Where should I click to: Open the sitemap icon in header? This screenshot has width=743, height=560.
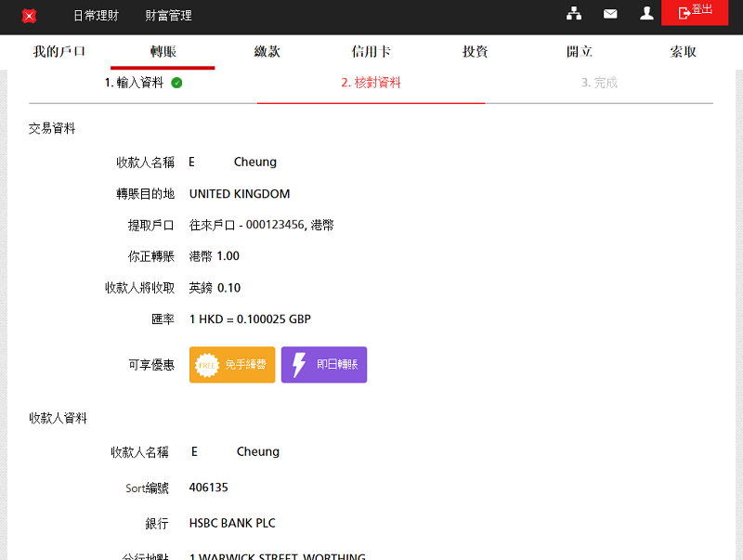(574, 14)
